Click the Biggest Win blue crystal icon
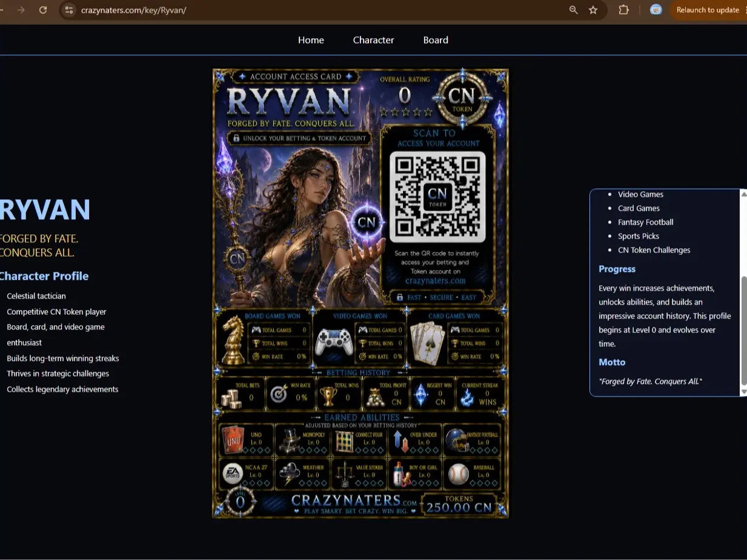Screen dimensions: 747x560 420,395
